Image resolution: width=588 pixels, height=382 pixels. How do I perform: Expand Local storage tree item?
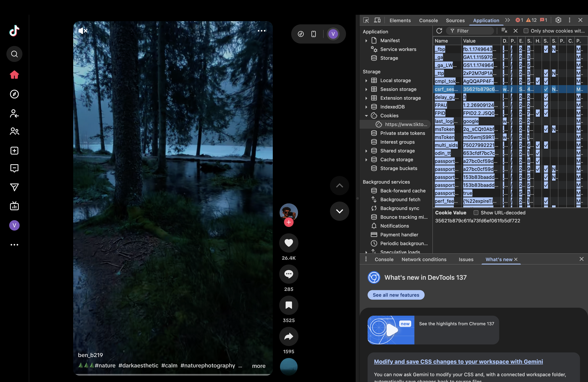(366, 81)
